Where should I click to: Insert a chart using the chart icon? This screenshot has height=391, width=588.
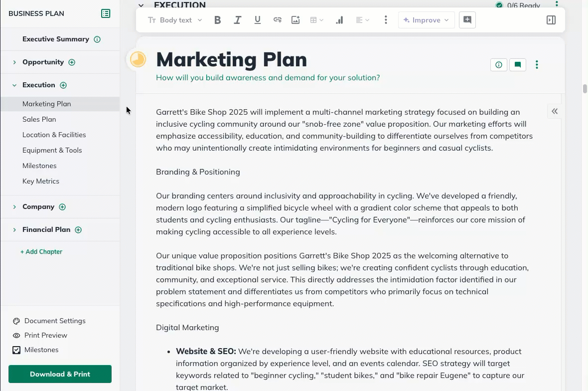tap(339, 20)
